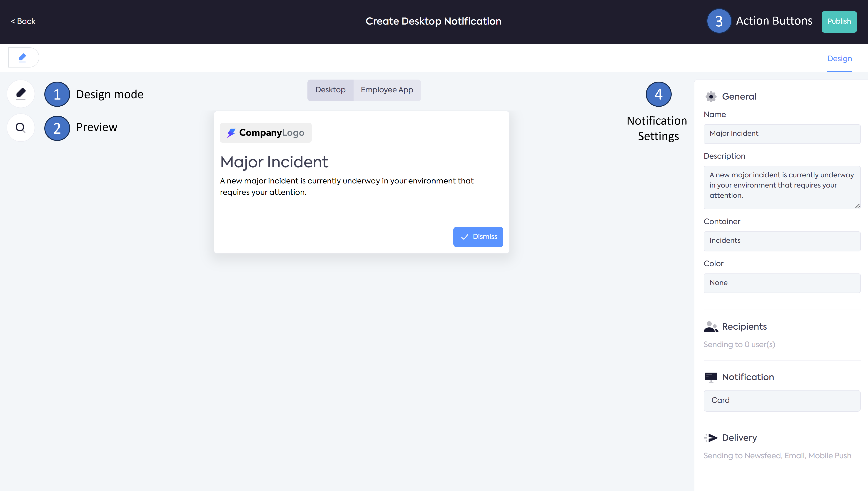Select the Design mode pencil icon
This screenshot has height=491, width=868.
tap(21, 94)
